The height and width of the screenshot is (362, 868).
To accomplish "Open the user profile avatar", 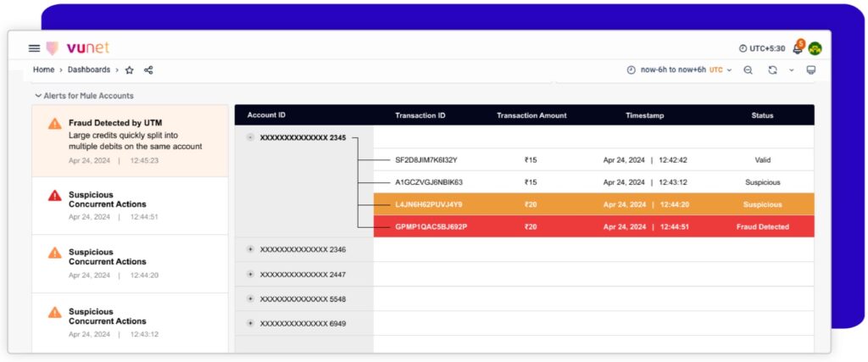I will (815, 48).
